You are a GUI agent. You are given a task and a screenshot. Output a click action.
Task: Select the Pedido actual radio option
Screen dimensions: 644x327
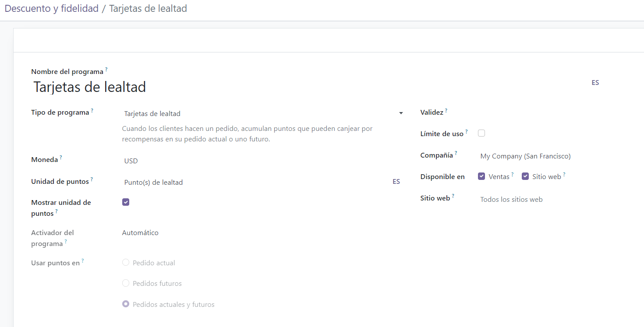pyautogui.click(x=126, y=263)
